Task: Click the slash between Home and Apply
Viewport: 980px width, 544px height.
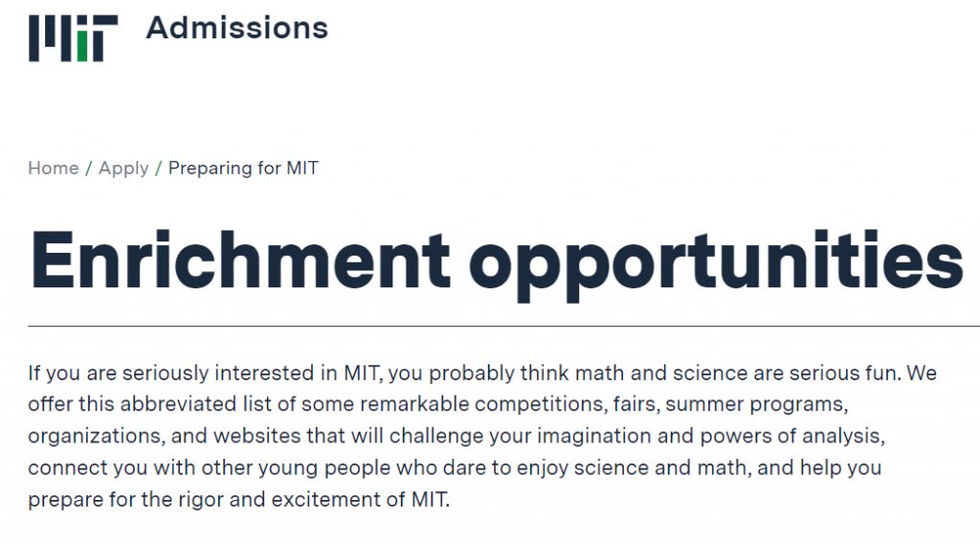Action: click(89, 169)
